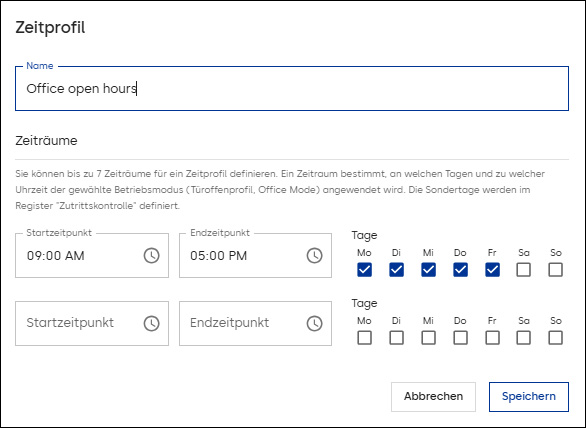Open clock picker in second-row Endzeitpunkt
This screenshot has width=586, height=428.
[314, 323]
